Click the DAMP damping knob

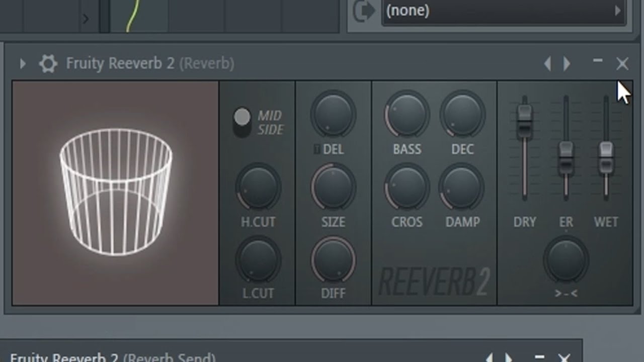[x=462, y=187]
